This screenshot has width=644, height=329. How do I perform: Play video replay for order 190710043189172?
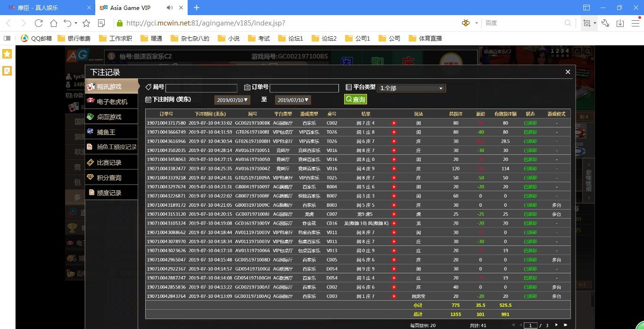click(394, 205)
